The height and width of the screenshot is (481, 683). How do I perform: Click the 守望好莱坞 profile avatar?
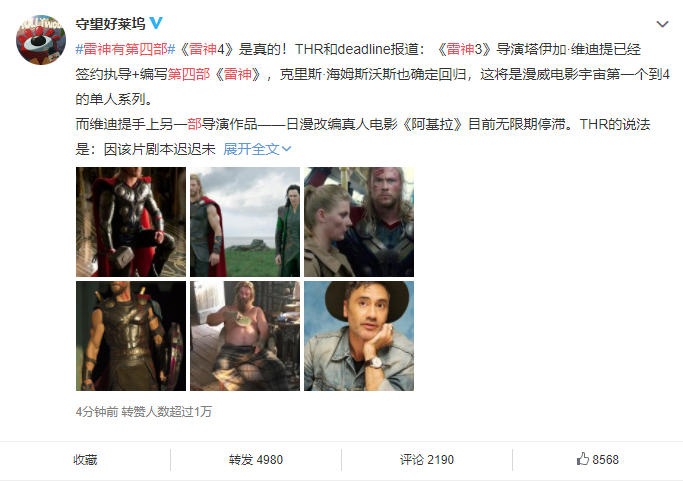41,40
